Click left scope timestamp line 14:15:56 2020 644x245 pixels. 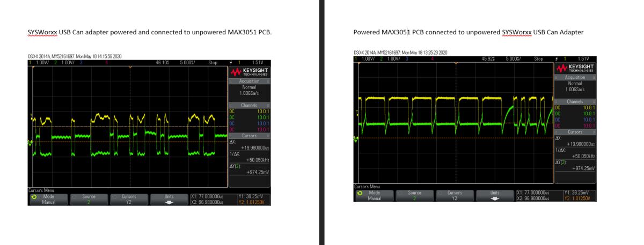click(x=75, y=56)
